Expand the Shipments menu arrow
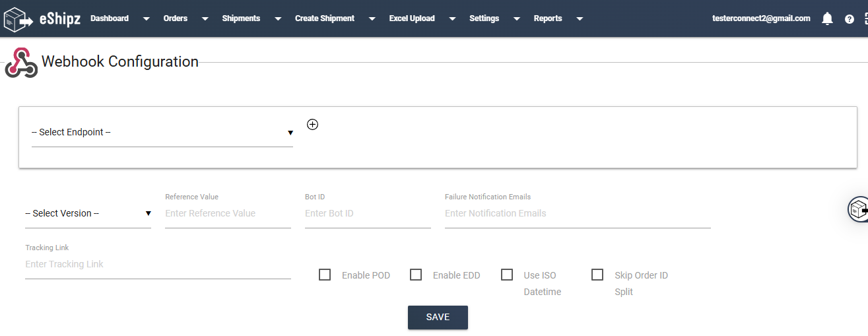 click(278, 19)
